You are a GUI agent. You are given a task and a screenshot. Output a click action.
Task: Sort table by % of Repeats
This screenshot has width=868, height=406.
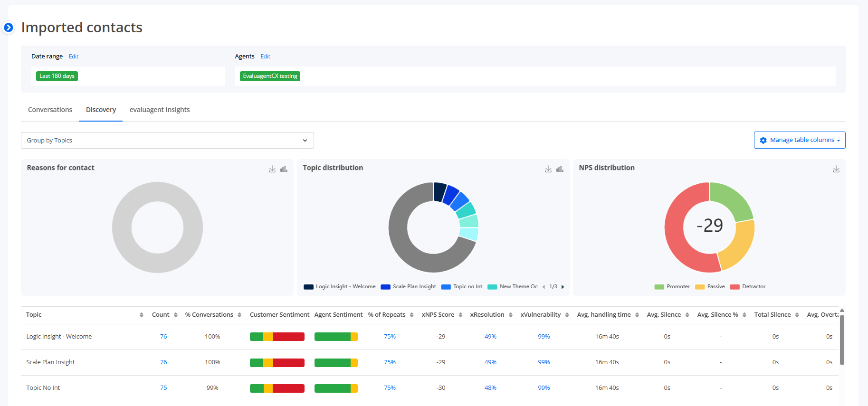point(411,315)
